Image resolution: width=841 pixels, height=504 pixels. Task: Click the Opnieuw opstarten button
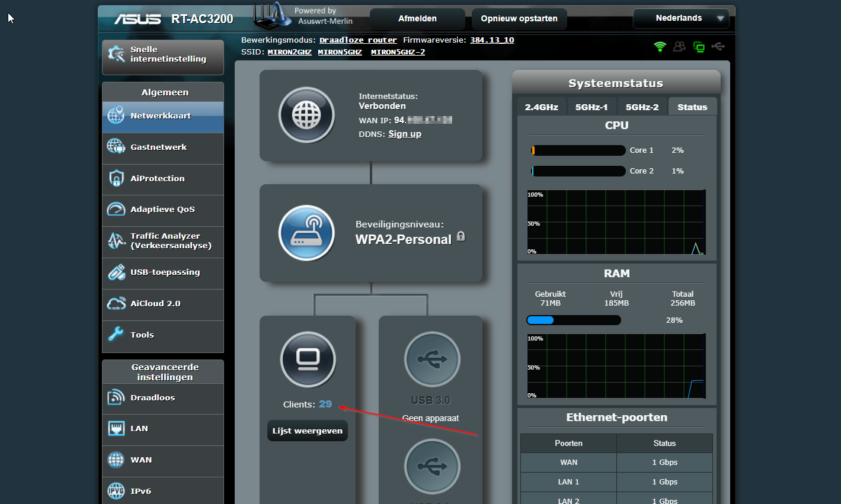pos(519,19)
